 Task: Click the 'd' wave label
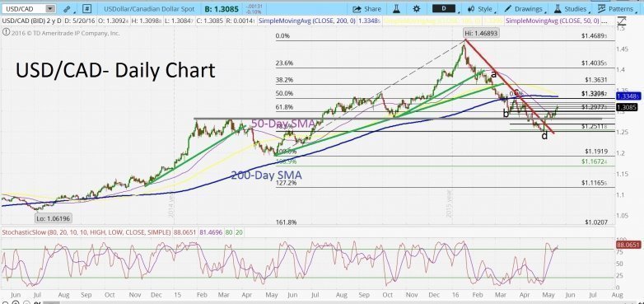coord(544,136)
